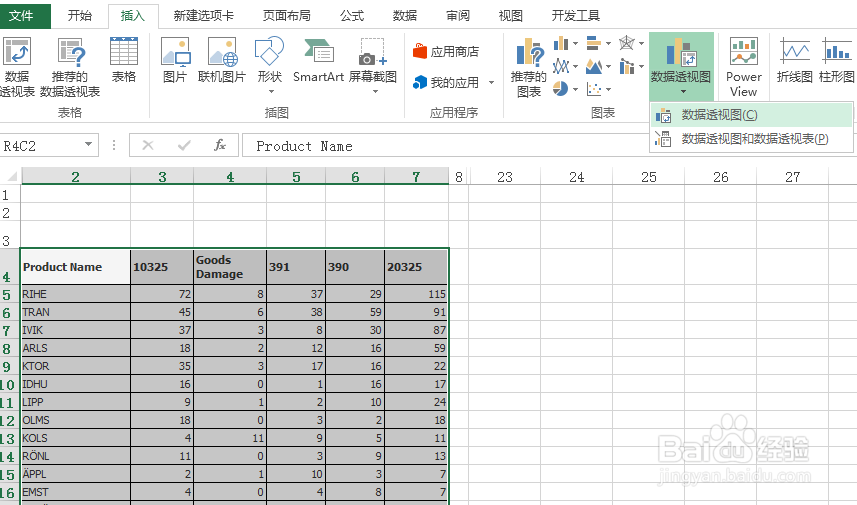Open 推荐的图表 recommended charts
This screenshot has width=857, height=505.
529,67
